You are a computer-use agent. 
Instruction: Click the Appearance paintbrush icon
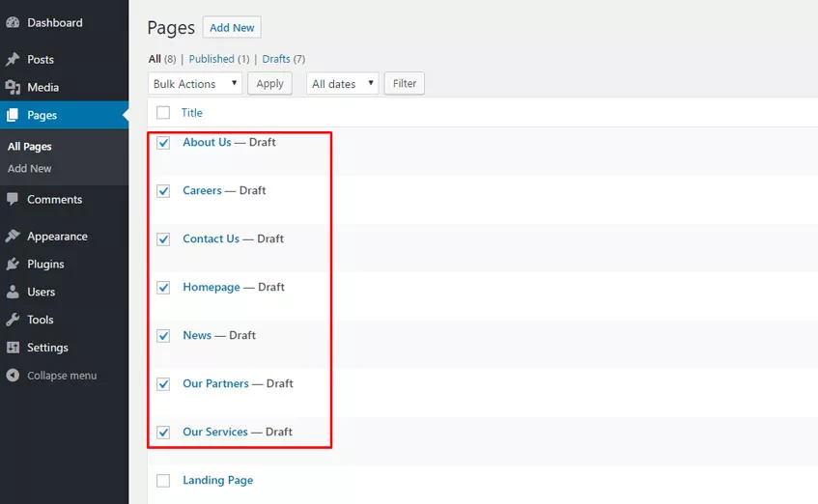pyautogui.click(x=13, y=237)
